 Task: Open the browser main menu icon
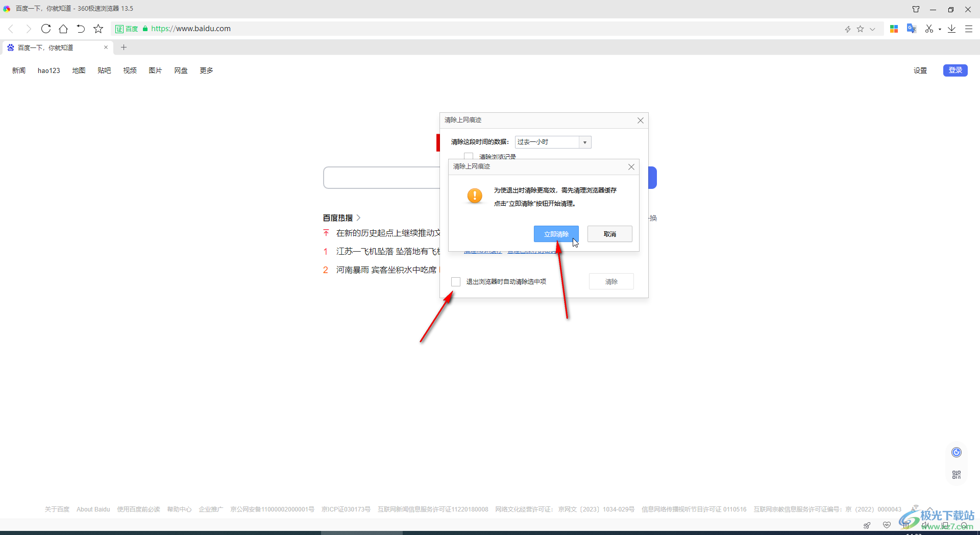969,29
